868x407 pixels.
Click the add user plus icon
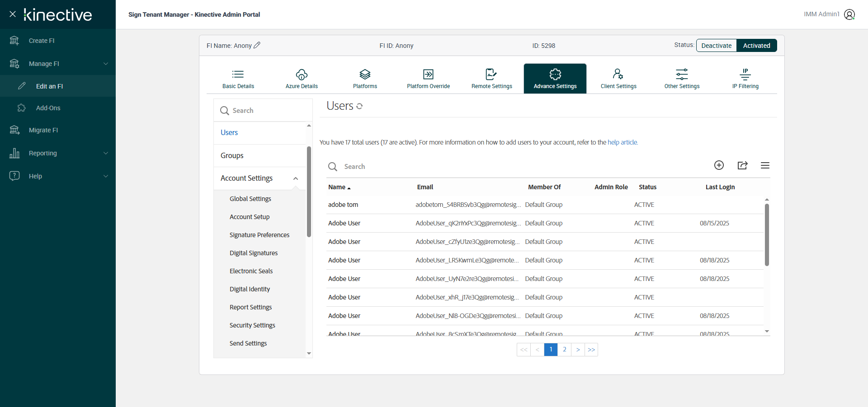(x=719, y=165)
